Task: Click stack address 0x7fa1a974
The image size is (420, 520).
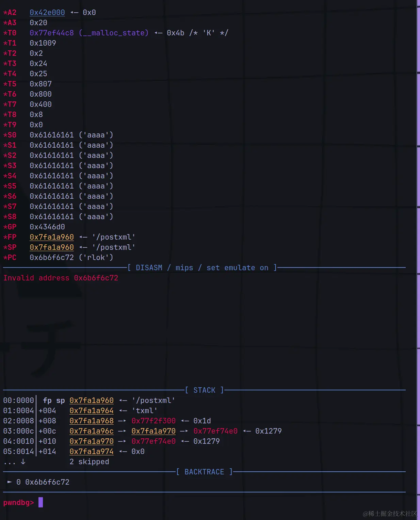Action: [92, 452]
